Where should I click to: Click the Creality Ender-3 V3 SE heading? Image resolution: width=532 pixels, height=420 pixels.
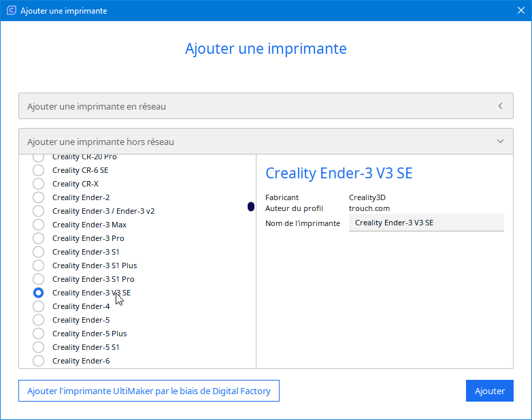339,173
